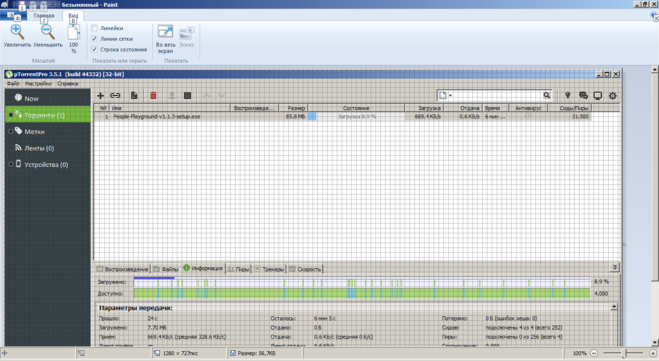The image size is (659, 361).
Task: Click Add torrent from URL link icon
Action: 115,96
